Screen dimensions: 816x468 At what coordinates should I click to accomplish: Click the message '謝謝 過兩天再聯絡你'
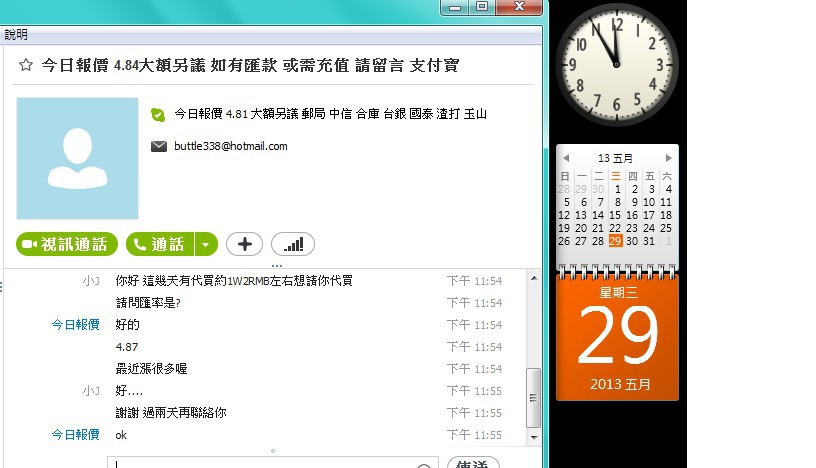(x=171, y=413)
